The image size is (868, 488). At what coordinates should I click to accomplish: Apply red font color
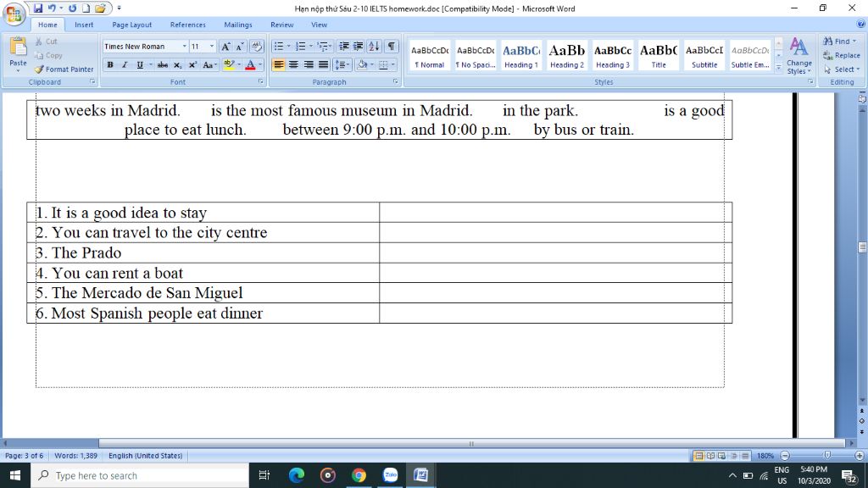pos(250,64)
